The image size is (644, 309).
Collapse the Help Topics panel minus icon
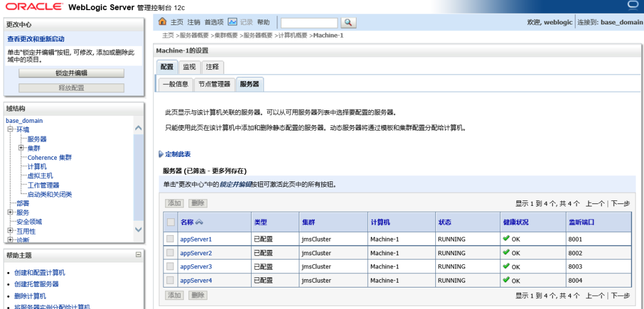point(138,255)
